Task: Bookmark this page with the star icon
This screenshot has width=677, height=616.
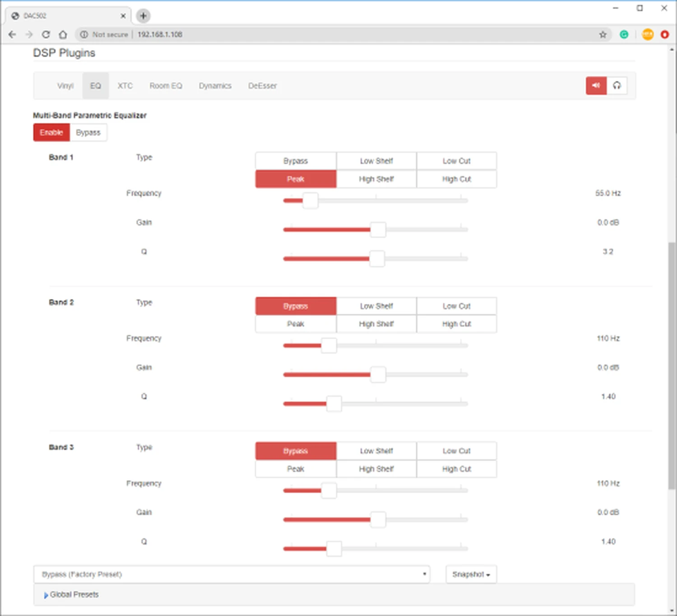Action: click(x=603, y=34)
